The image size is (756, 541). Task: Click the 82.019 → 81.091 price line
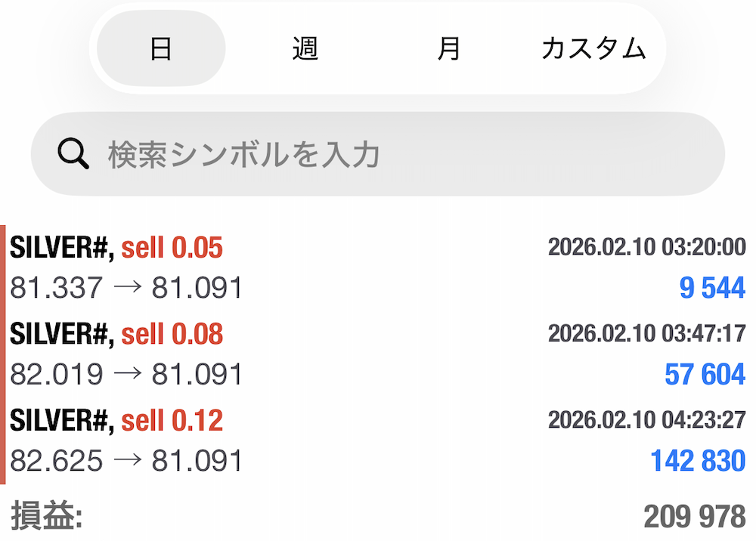[x=126, y=374]
